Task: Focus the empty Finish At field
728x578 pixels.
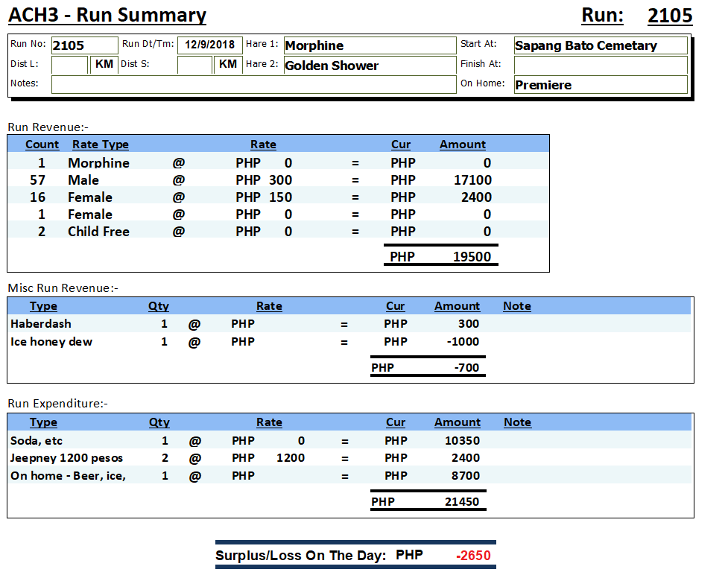Action: click(600, 66)
